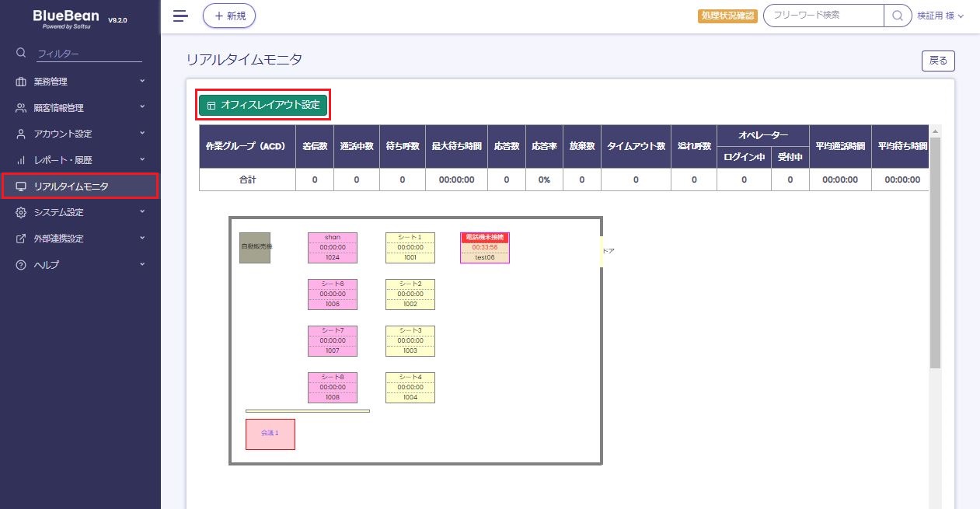This screenshot has width=980, height=509.
Task: Expand the 業務管理 menu chevron
Action: [x=142, y=81]
